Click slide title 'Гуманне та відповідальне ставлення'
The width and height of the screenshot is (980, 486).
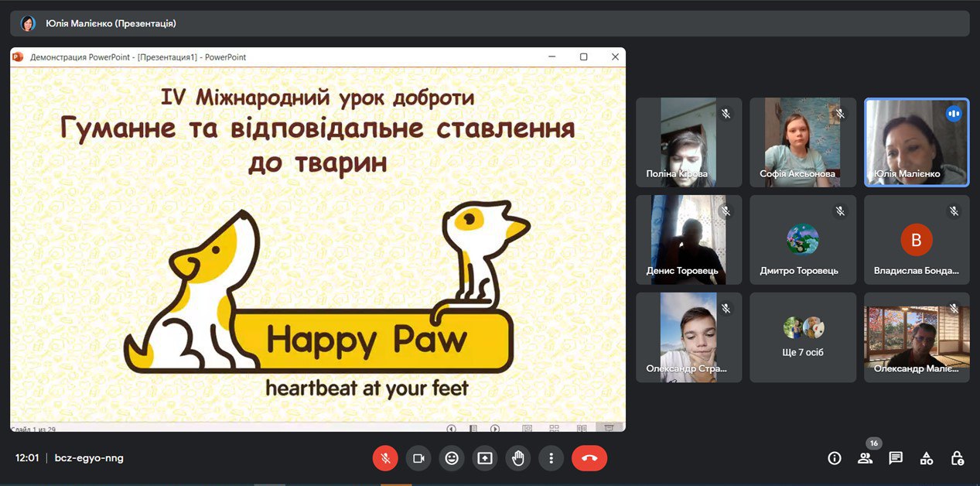pos(318,128)
